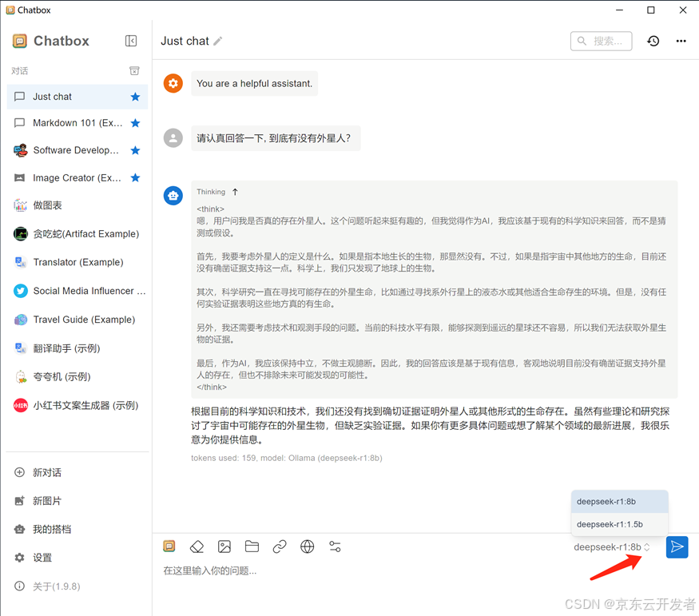Open the 贪吃蛇 Artifact Example conversation
Viewport: 699px width, 616px height.
point(77,233)
